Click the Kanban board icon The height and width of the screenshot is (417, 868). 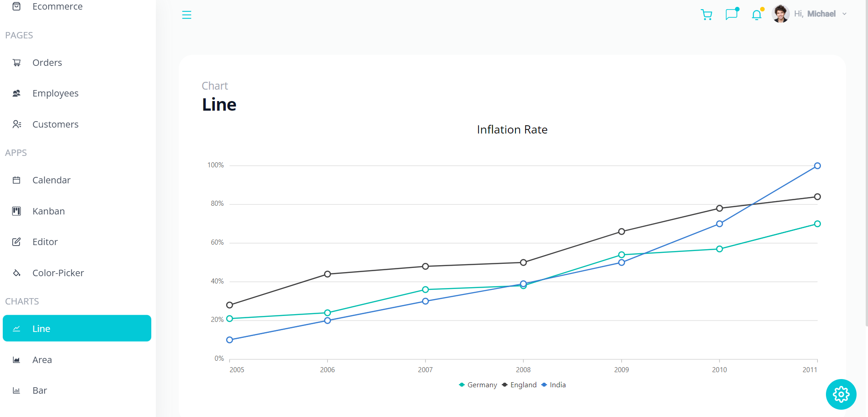tap(16, 211)
